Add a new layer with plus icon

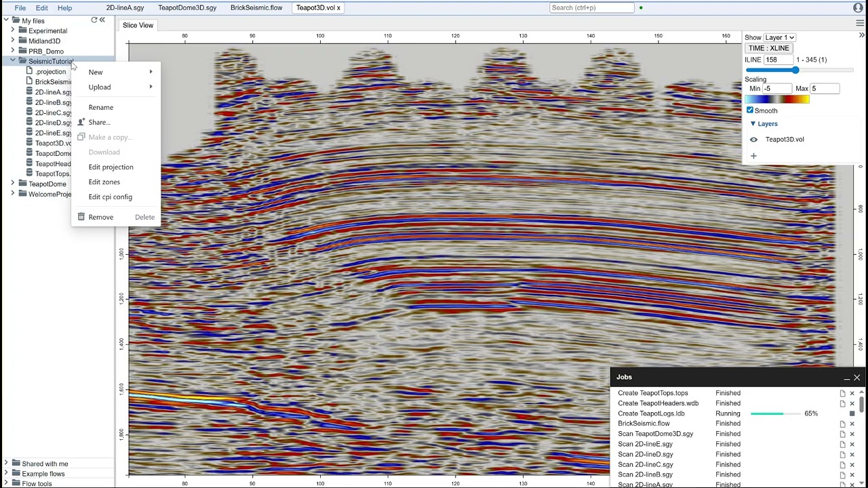pyautogui.click(x=753, y=156)
